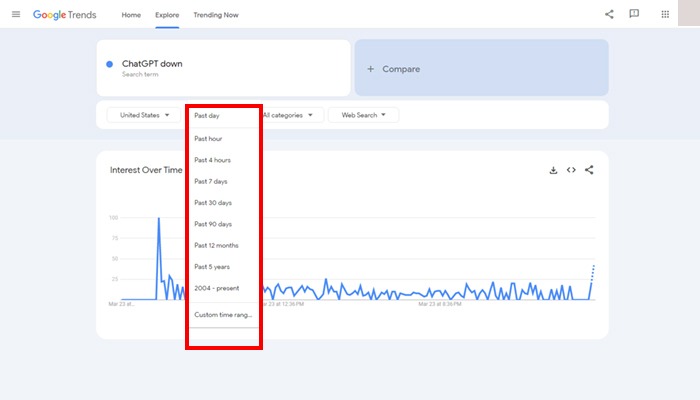Open the account profile picture

[x=689, y=13]
